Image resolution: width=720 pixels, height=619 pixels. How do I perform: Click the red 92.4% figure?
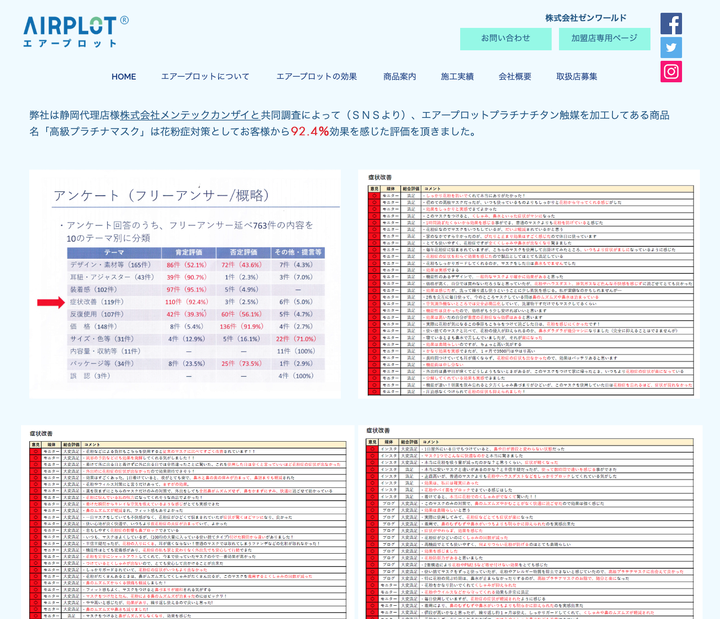(310, 131)
